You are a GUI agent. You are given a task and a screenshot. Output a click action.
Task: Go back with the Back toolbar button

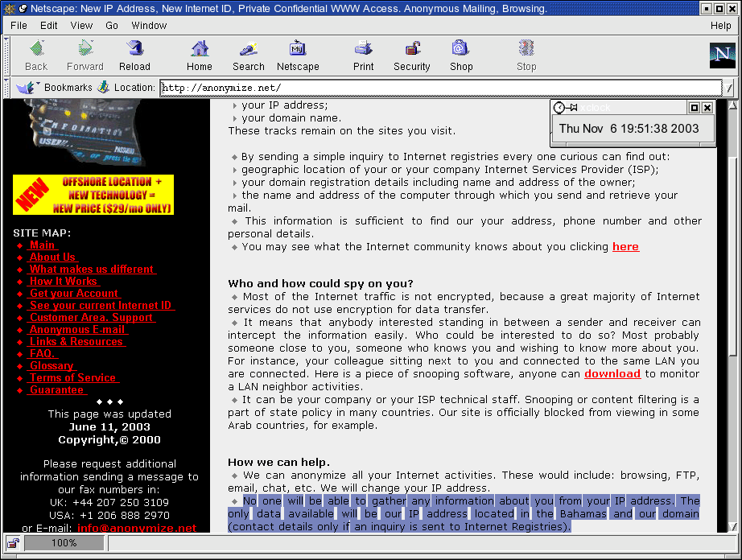coord(36,56)
